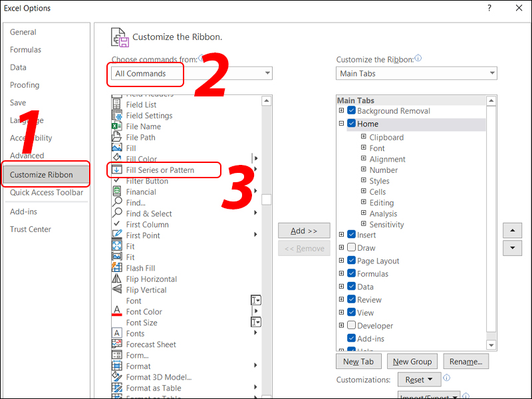Select the Flash Fill command
532x399 pixels.
(x=140, y=268)
